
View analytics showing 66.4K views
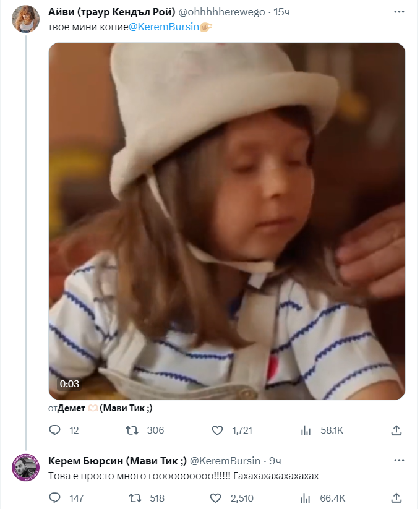point(305,498)
